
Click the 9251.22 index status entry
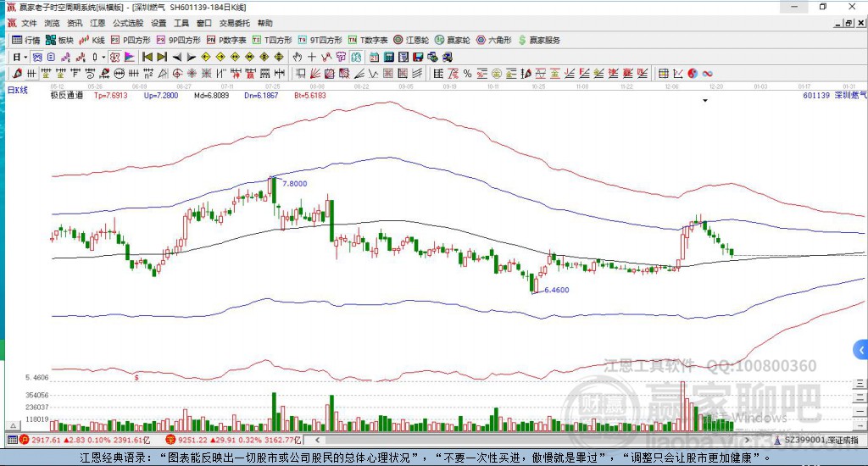[233, 440]
